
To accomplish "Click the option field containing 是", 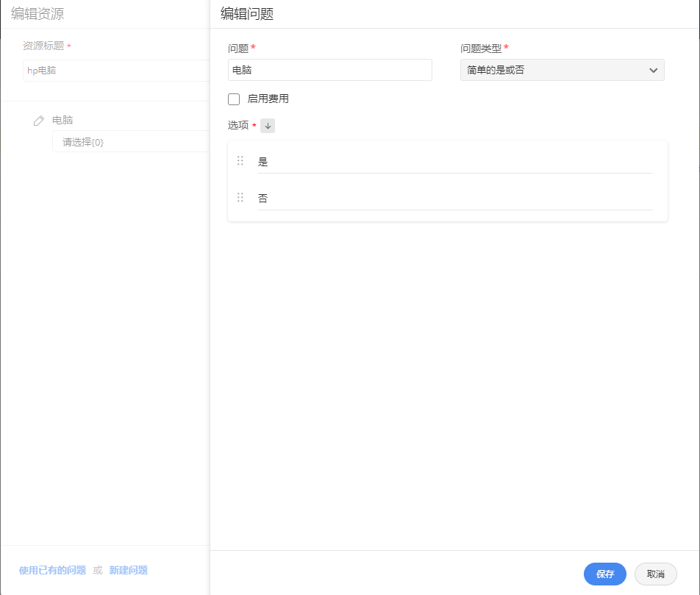I will pos(455,162).
